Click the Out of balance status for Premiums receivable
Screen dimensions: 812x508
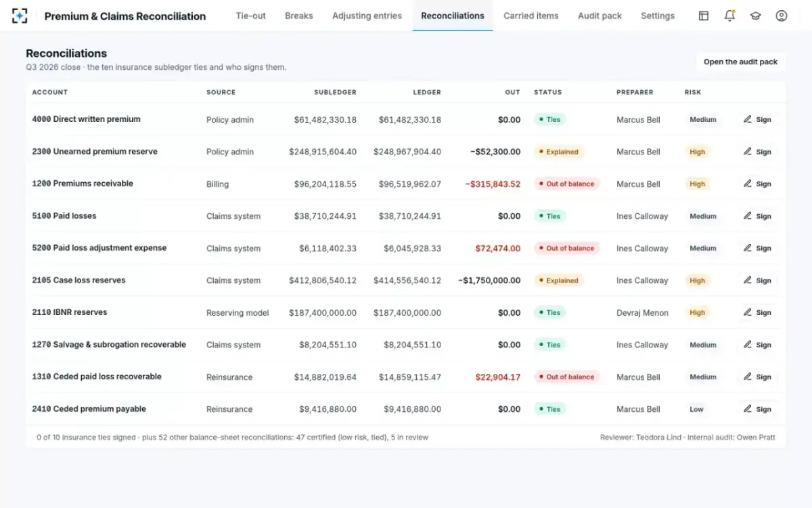tap(567, 184)
